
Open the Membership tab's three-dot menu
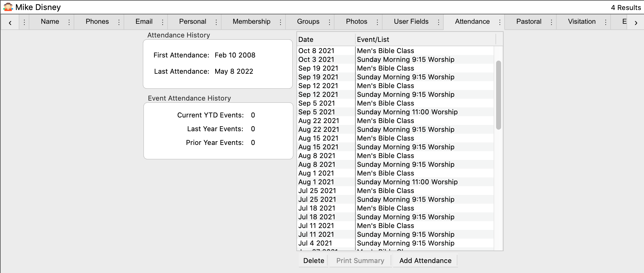(x=281, y=22)
